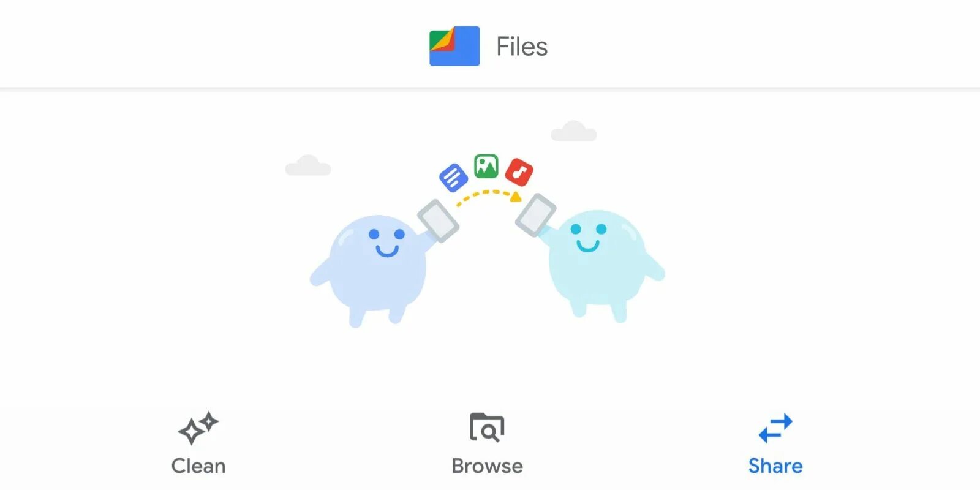The image size is (980, 490).
Task: Click the yellow dashed transfer arrow
Action: point(489,197)
